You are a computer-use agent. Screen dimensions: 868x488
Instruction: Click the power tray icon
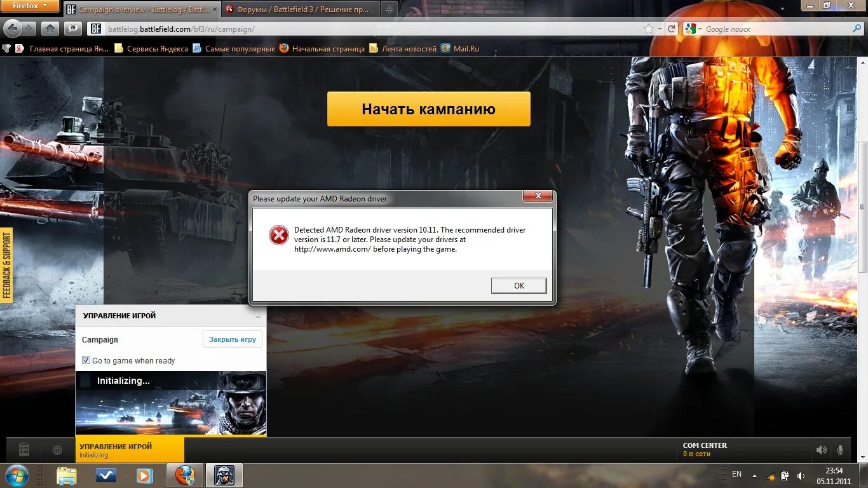click(785, 475)
